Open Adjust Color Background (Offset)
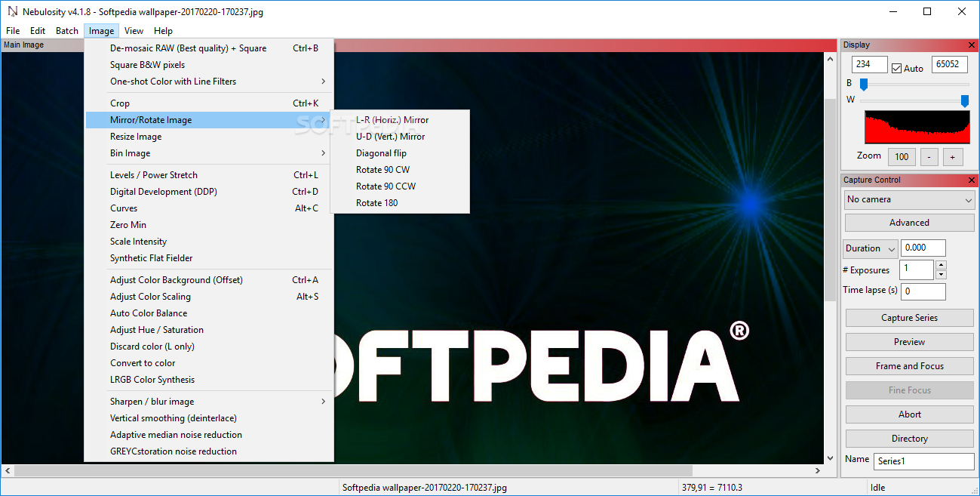Viewport: 980px width, 496px height. [209, 280]
